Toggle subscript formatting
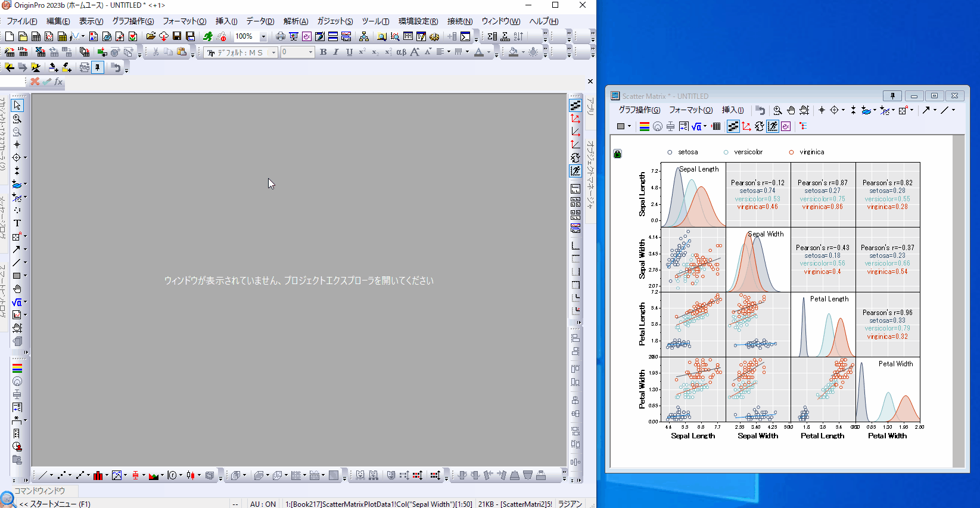Image resolution: width=980 pixels, height=508 pixels. point(375,52)
